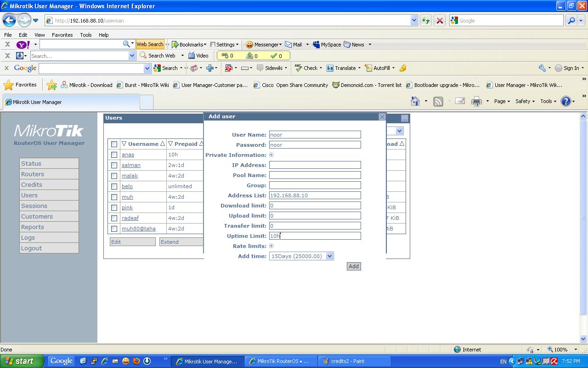
Task: Click the Yahoo! toolbar logo
Action: (x=23, y=45)
